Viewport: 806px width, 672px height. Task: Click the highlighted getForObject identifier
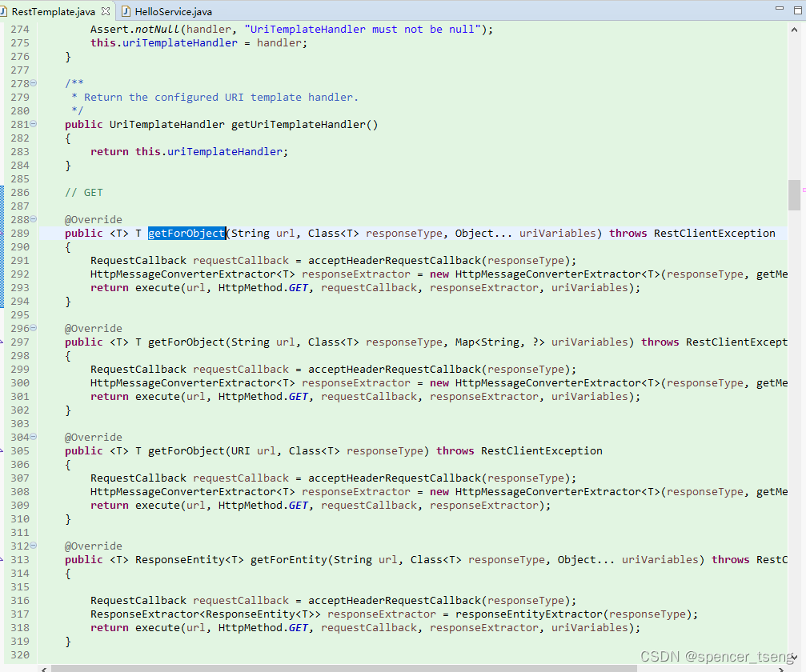click(x=186, y=232)
